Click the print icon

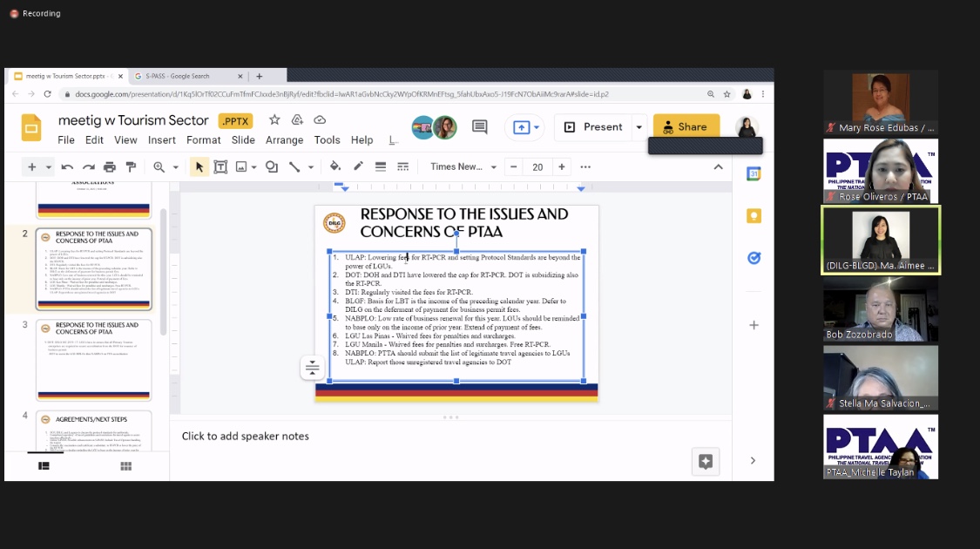[110, 167]
